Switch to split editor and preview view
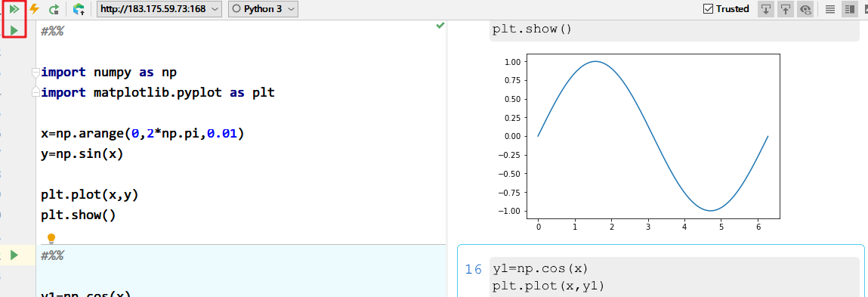 pyautogui.click(x=850, y=9)
